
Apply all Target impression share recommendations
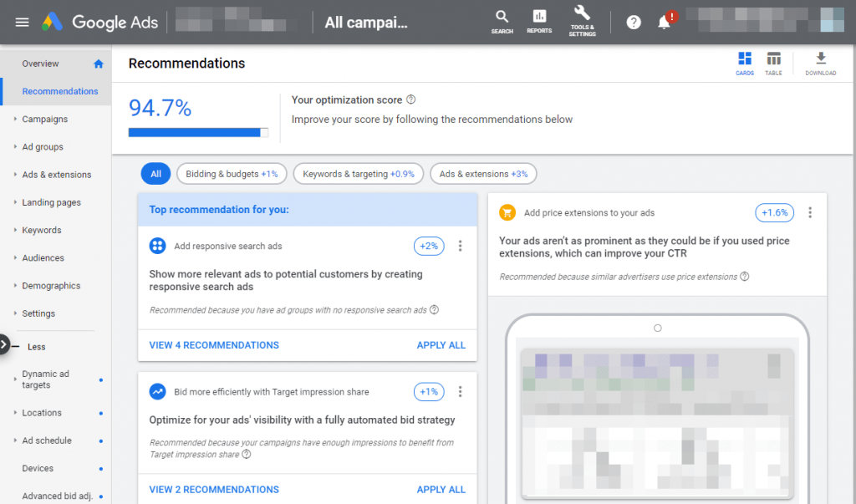441,490
